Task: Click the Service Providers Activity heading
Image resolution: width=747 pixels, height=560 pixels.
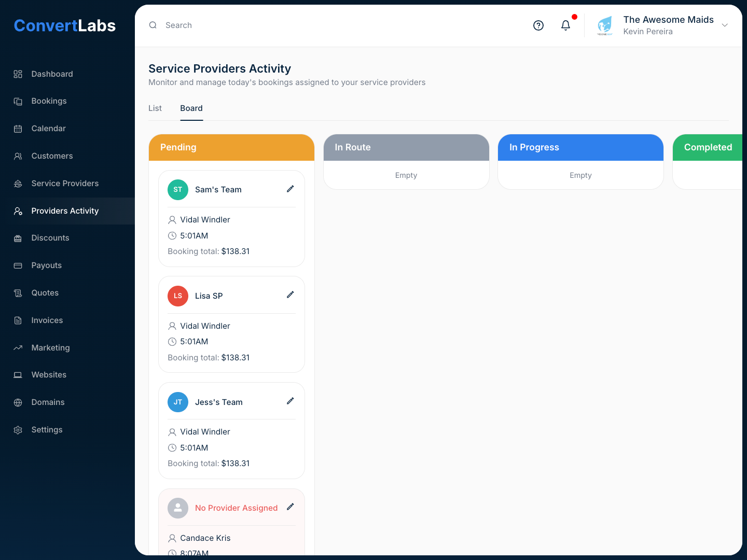Action: pyautogui.click(x=219, y=68)
